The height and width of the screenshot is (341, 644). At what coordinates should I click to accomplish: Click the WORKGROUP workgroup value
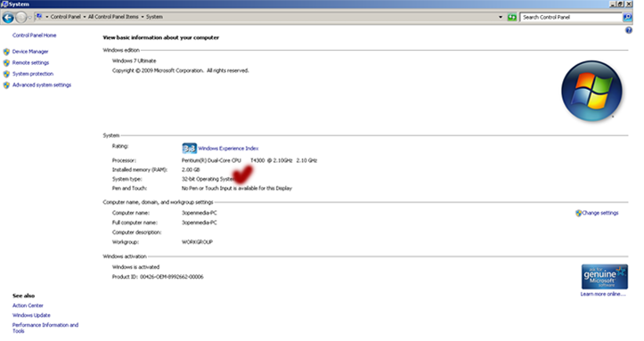click(197, 242)
